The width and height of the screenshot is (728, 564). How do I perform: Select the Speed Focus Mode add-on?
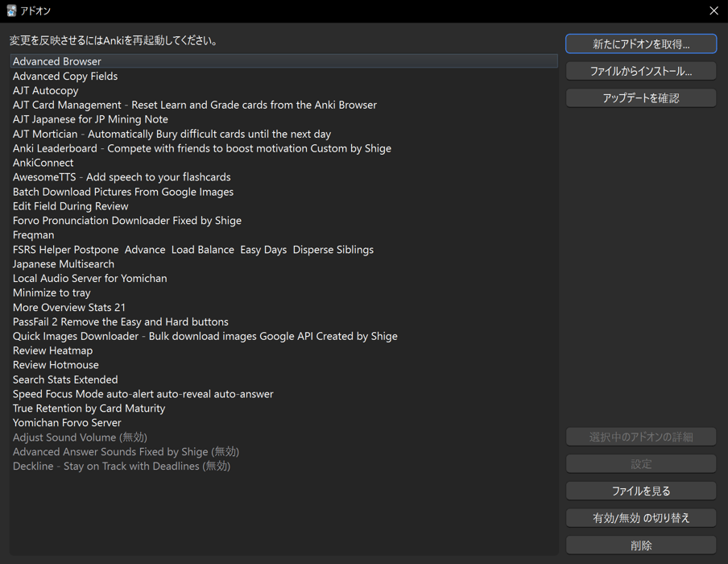(x=143, y=394)
